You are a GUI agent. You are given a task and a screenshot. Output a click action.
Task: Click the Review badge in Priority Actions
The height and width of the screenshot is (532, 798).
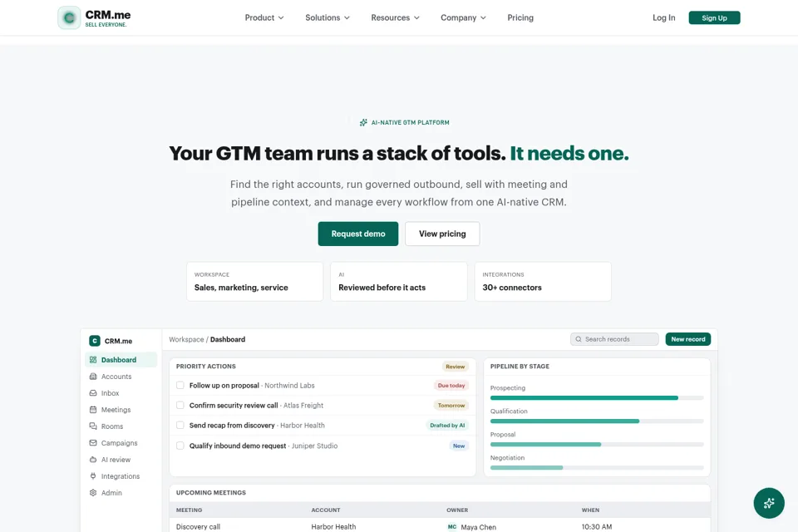455,367
